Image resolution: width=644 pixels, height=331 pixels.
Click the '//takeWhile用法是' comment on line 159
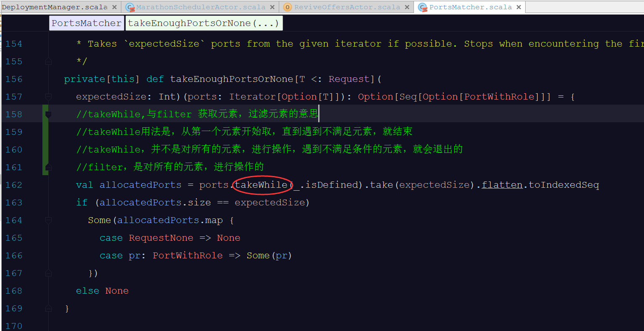point(244,132)
